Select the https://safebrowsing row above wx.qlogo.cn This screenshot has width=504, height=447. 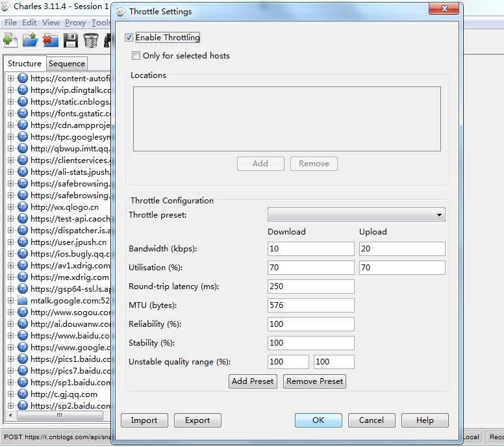[x=70, y=195]
